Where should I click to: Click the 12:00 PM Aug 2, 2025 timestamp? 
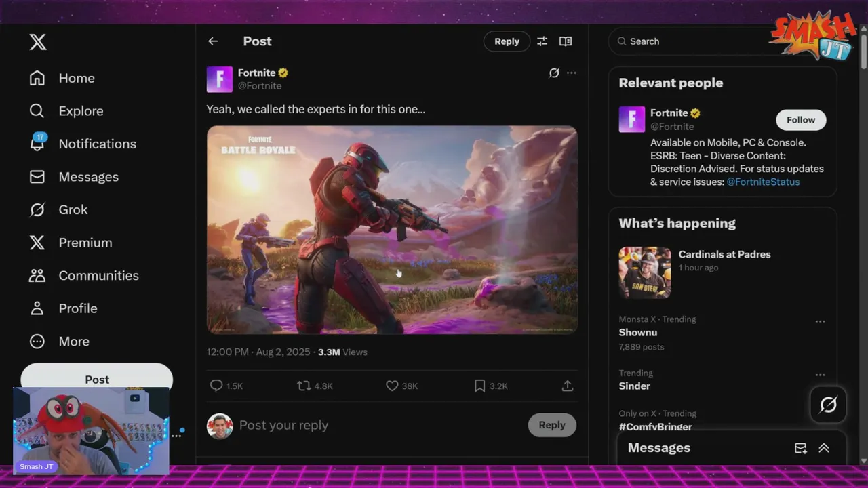258,352
